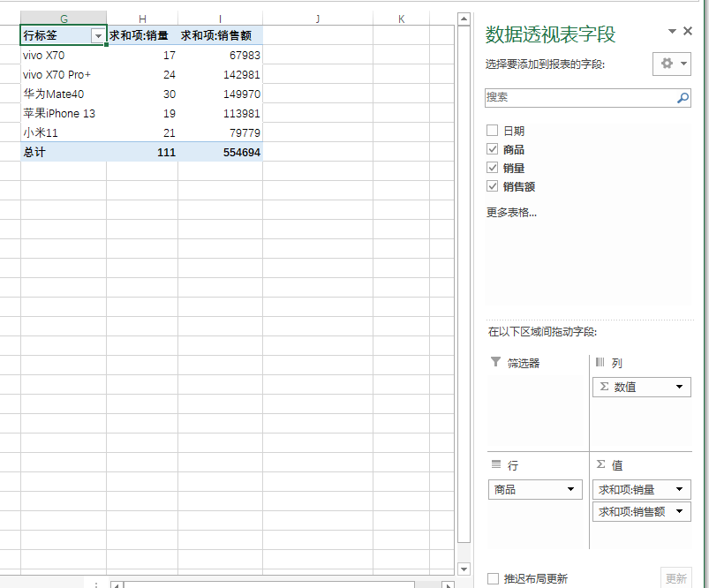Select the vivo X70 row label

[64, 56]
